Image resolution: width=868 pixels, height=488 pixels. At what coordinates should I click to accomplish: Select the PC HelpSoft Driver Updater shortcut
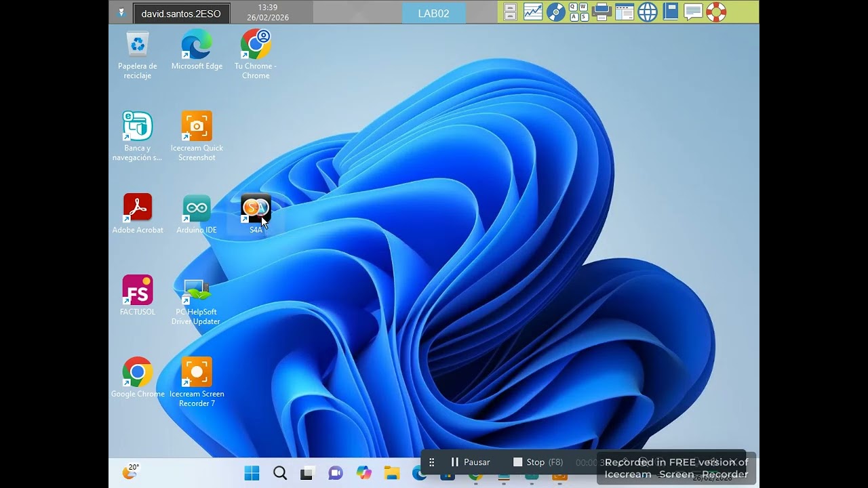pyautogui.click(x=196, y=301)
